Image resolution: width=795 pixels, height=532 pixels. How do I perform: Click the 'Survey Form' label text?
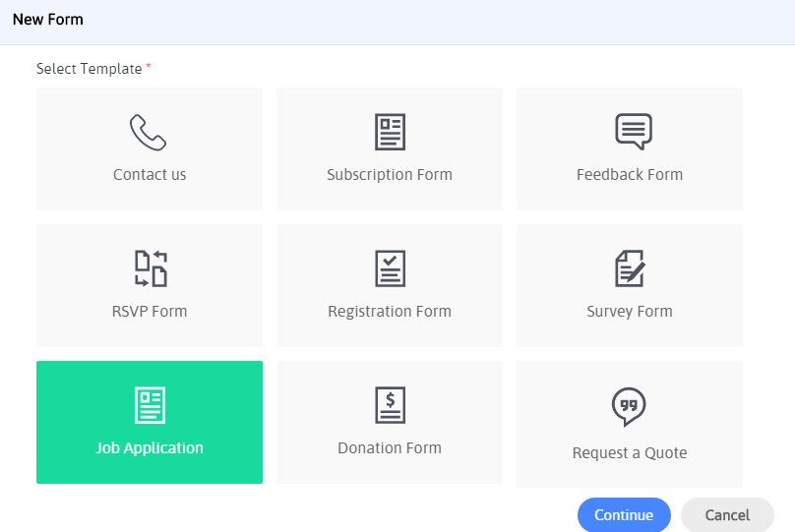630,312
